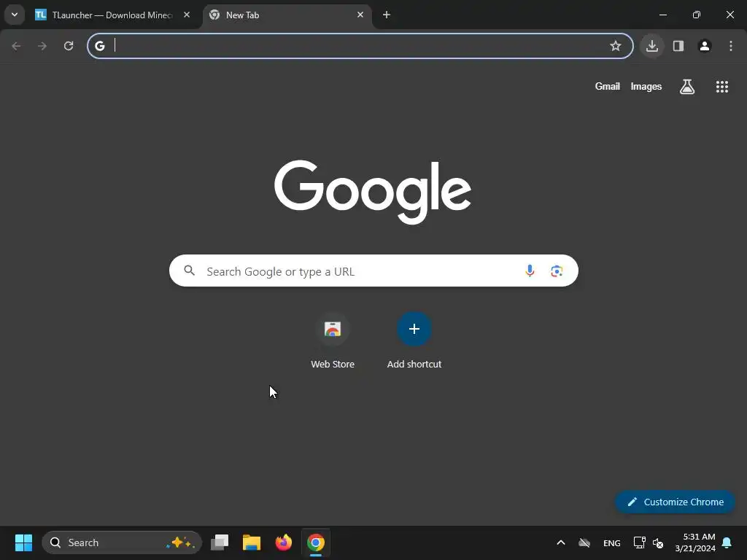Launch Firefox from the taskbar

click(284, 542)
